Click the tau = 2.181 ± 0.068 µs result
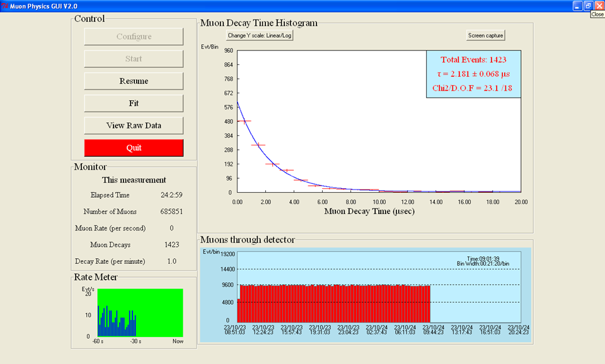This screenshot has height=364, width=605. 473,74
